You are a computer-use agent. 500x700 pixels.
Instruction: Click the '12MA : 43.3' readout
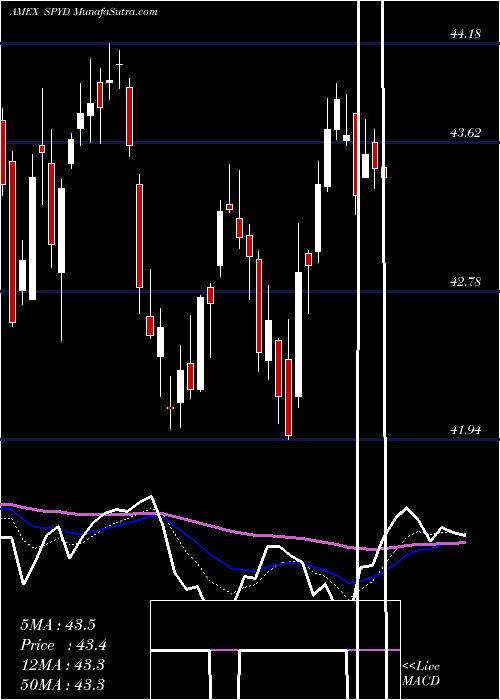pyautogui.click(x=62, y=665)
